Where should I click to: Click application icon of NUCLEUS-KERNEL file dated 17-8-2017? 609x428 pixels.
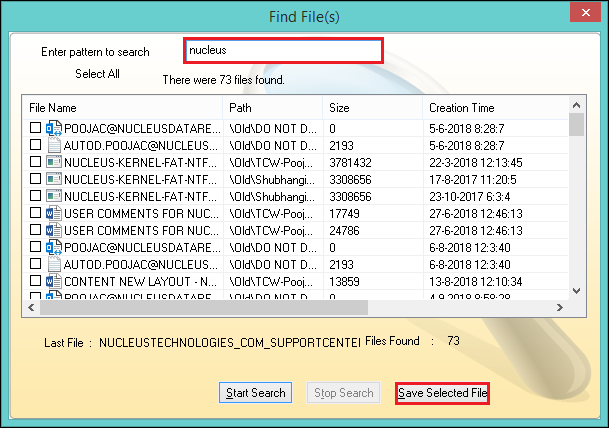[54, 179]
